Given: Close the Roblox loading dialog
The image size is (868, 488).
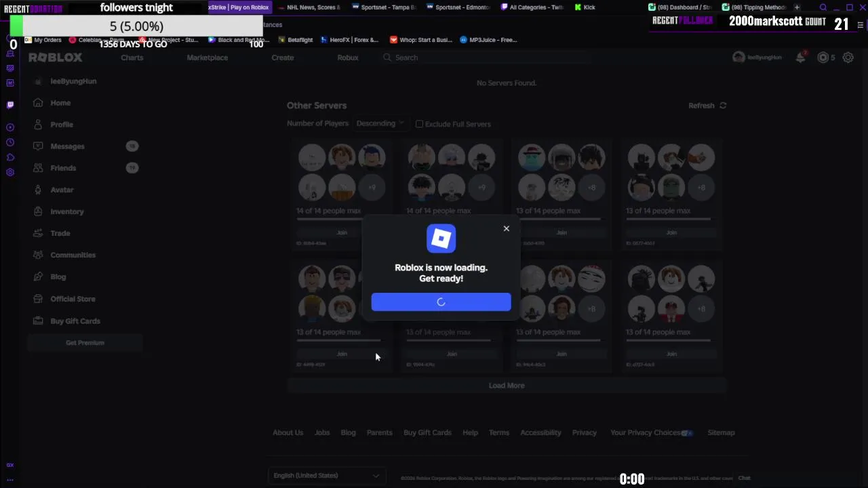Looking at the screenshot, I should [x=506, y=228].
